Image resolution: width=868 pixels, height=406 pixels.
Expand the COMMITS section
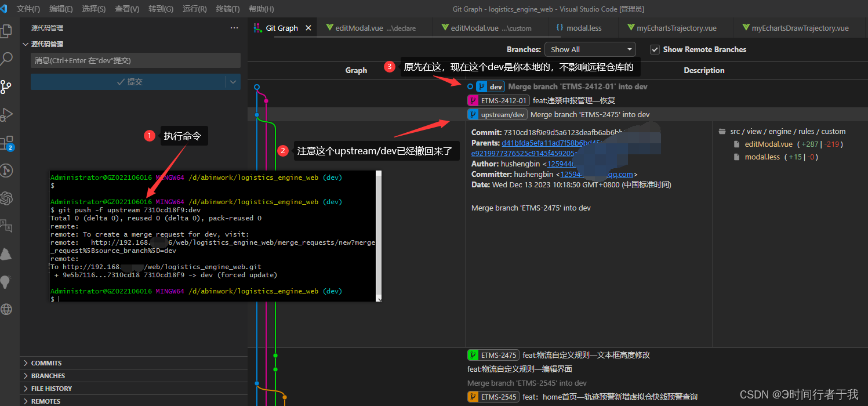click(133, 363)
